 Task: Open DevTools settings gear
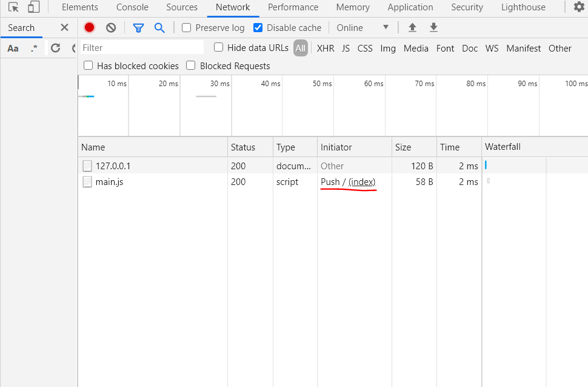click(579, 7)
